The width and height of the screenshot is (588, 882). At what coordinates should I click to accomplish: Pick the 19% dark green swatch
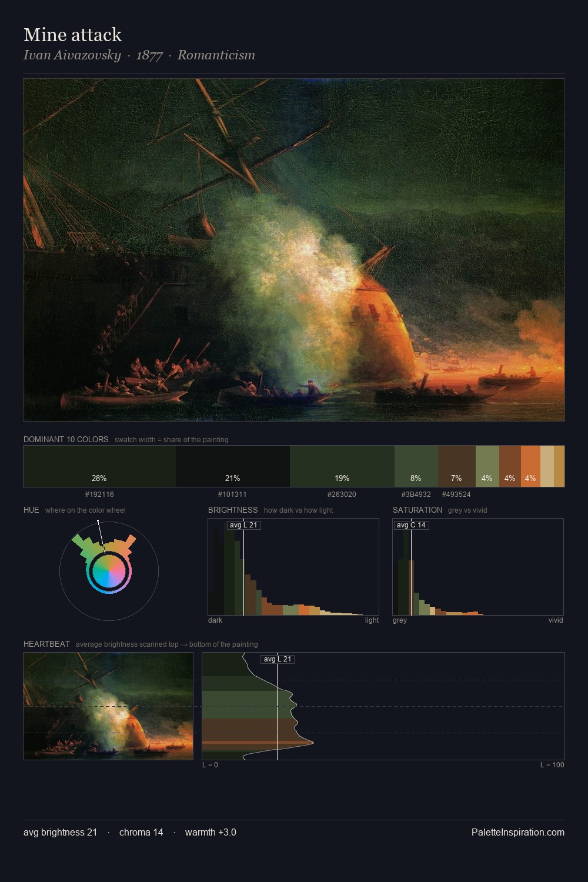click(x=342, y=466)
